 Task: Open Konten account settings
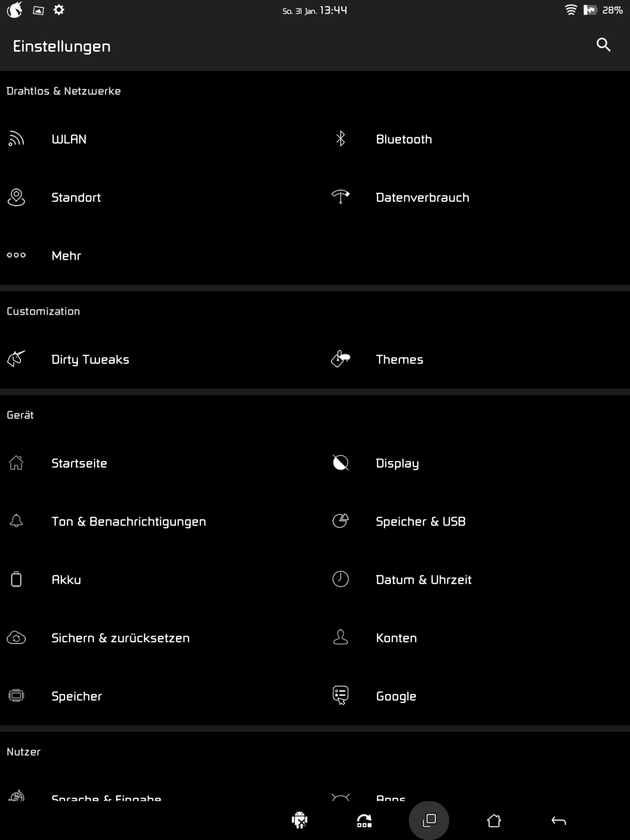coord(396,638)
